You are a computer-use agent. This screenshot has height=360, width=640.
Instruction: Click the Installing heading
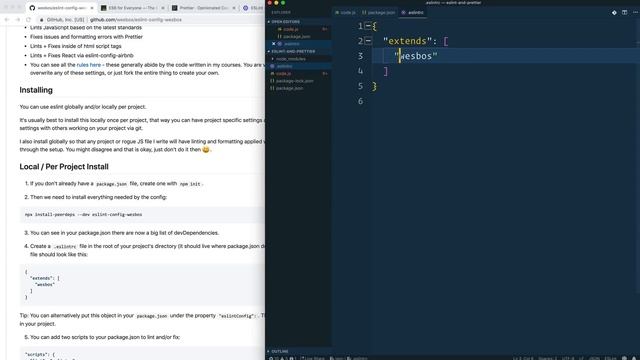coord(36,90)
